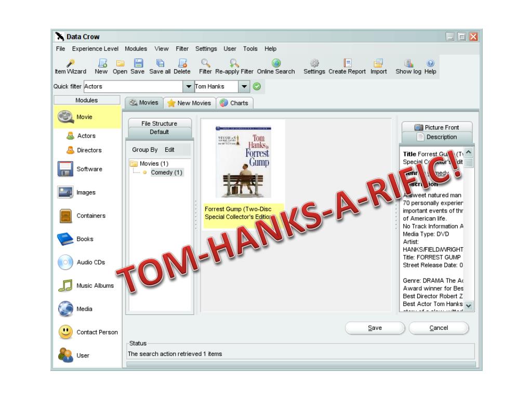Click the Open folder toolbar icon
The width and height of the screenshot is (532, 399).
120,66
